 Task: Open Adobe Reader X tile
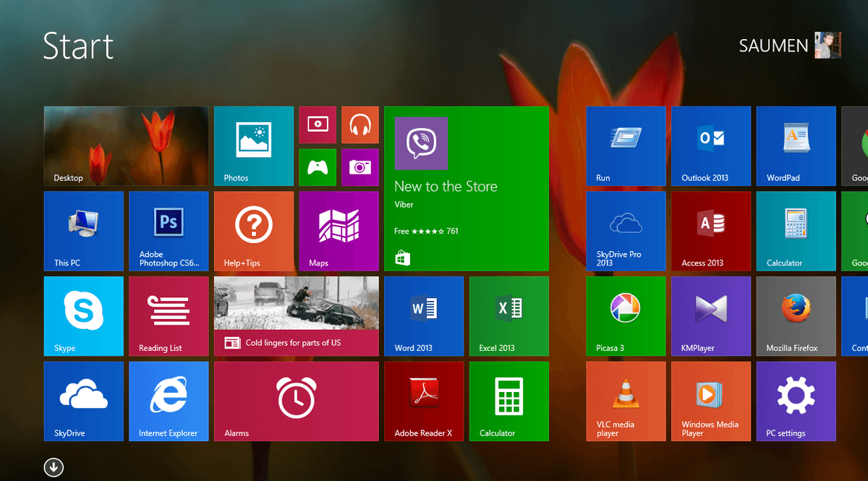tap(424, 401)
